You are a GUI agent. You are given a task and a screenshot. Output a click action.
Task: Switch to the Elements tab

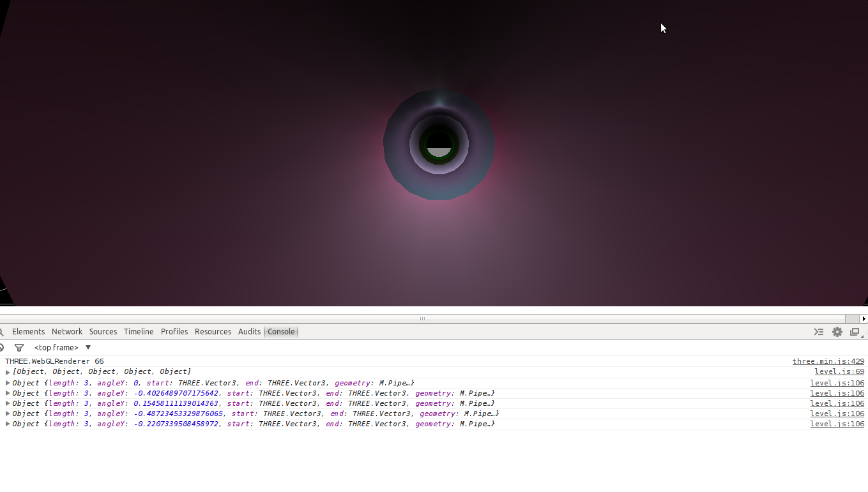28,332
